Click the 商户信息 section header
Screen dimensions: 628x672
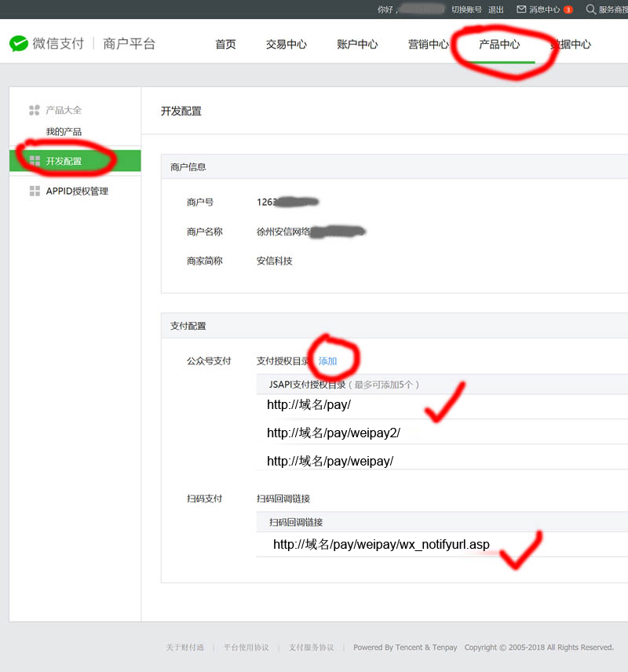click(188, 167)
